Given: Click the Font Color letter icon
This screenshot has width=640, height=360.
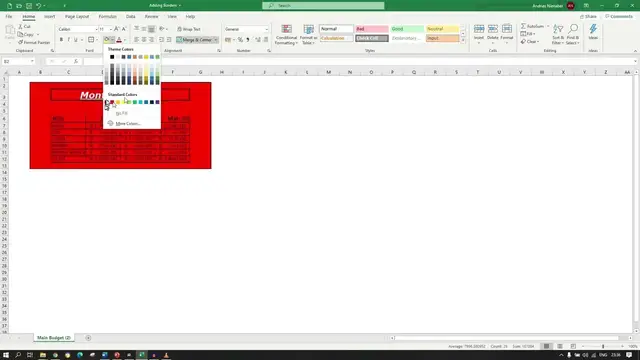Looking at the screenshot, I should (119, 40).
